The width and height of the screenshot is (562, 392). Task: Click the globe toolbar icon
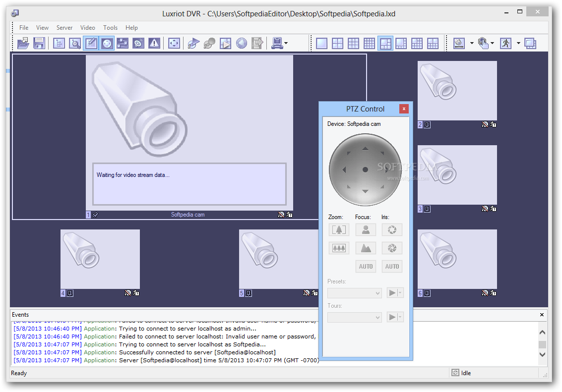(x=241, y=43)
